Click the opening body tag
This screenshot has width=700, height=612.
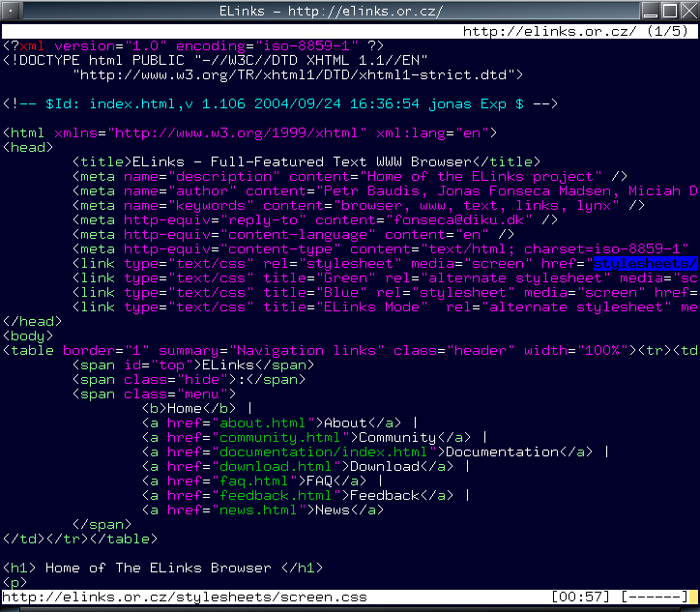coord(28,336)
